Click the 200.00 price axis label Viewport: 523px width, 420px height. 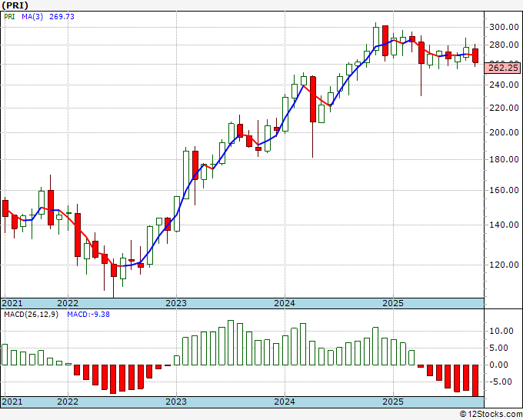tap(504, 132)
